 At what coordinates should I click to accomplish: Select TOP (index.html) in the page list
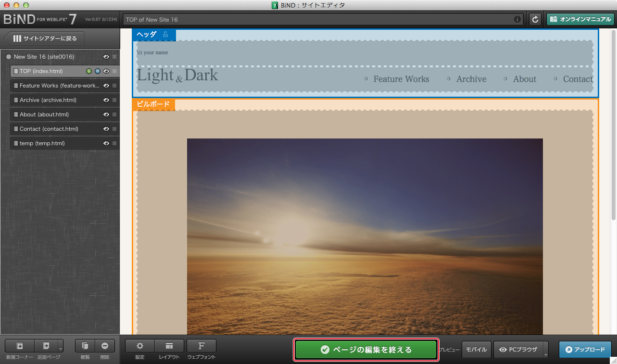[x=65, y=71]
